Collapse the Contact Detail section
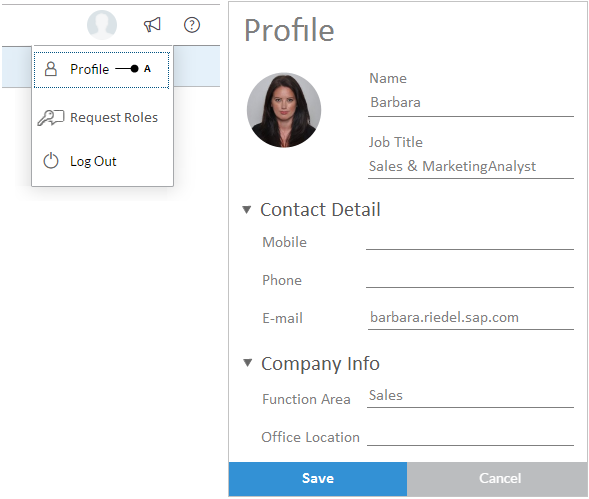589x499 pixels. (246, 210)
